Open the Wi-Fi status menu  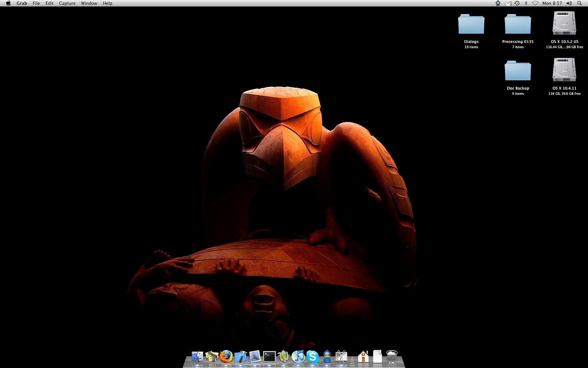535,3
